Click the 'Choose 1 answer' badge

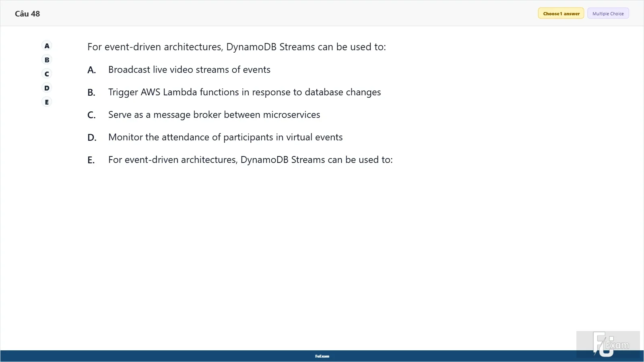point(561,14)
